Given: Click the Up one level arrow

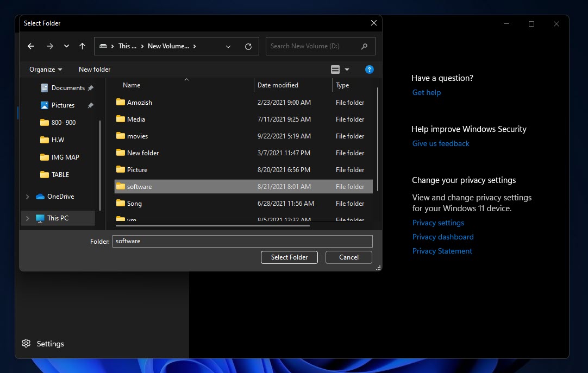Looking at the screenshot, I should 82,46.
